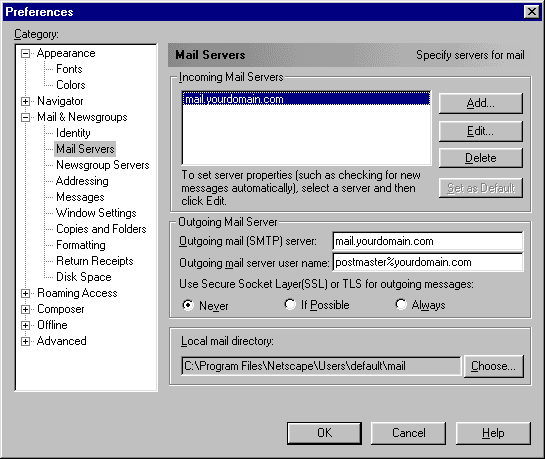Image resolution: width=545 pixels, height=459 pixels.
Task: Open the Identity preferences page
Action: click(x=73, y=133)
